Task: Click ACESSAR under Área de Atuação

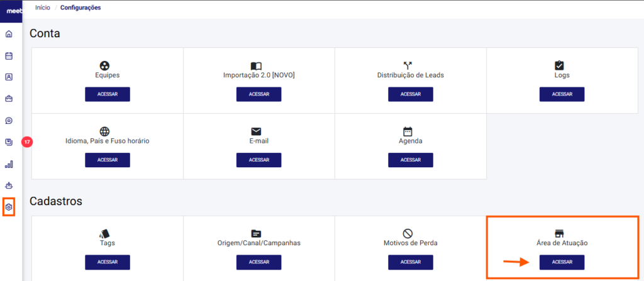Action: click(x=562, y=262)
